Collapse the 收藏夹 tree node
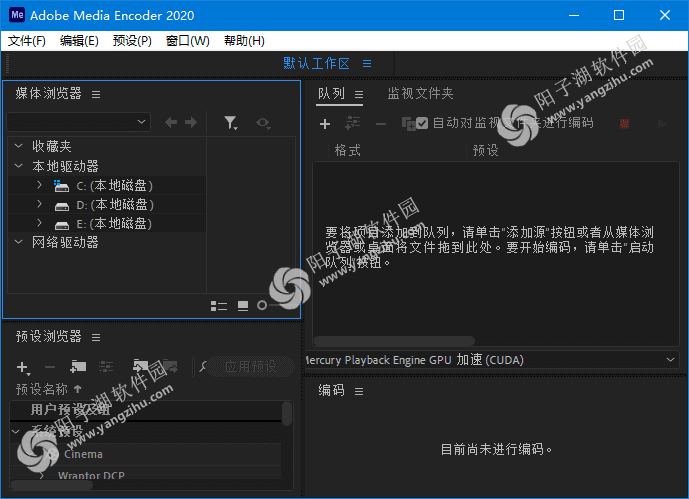Screen dimensions: 689x499 (x=18, y=145)
